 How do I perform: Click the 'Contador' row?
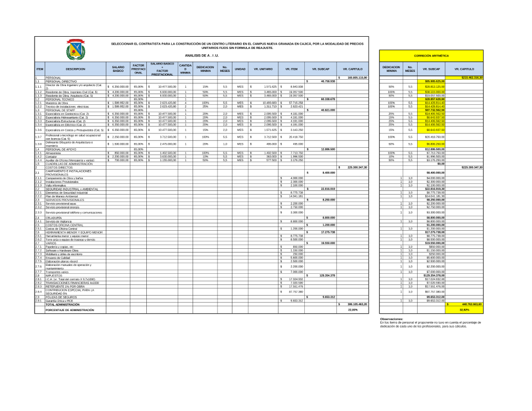pos(51,157)
